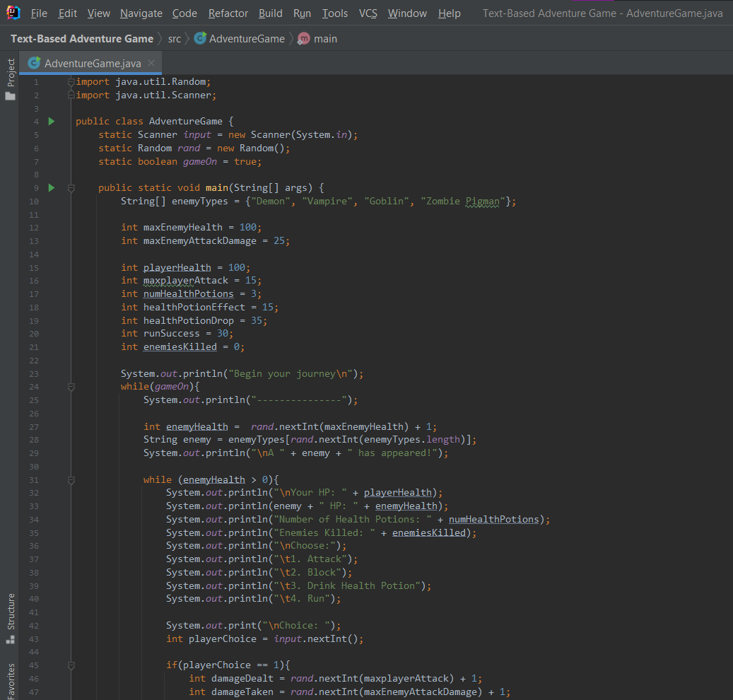
Task: Open the Navigate menu
Action: [141, 13]
